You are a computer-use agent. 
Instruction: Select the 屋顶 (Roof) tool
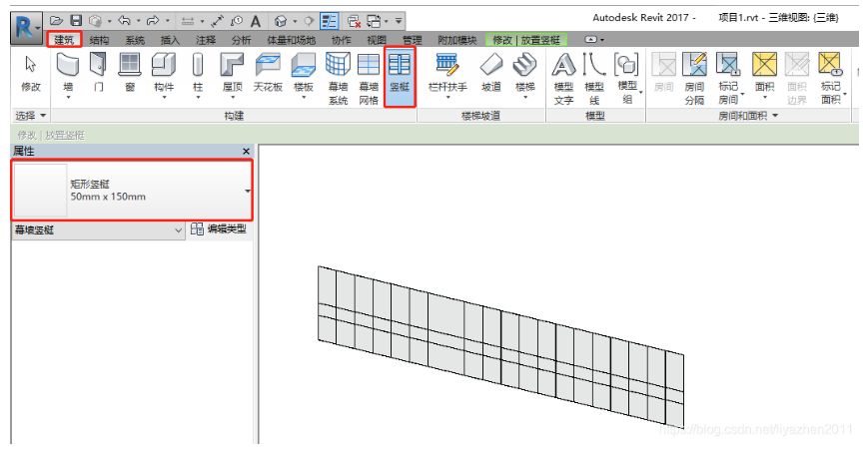pyautogui.click(x=232, y=75)
